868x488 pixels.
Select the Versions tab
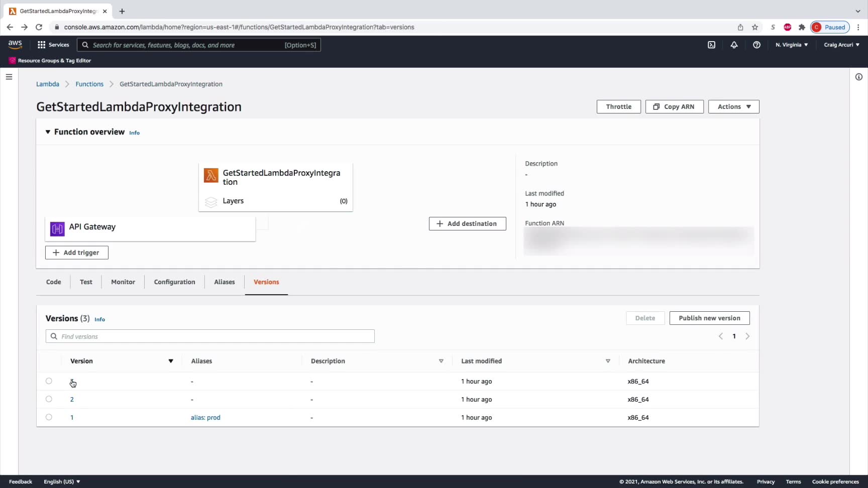[266, 282]
